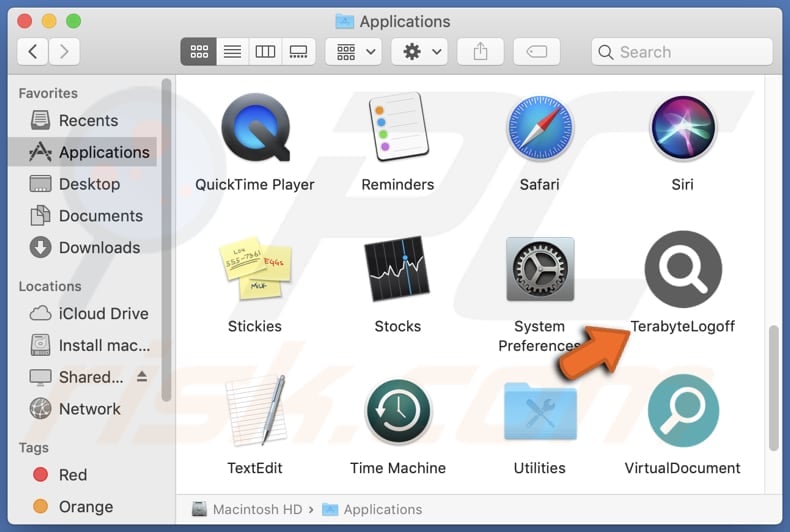Switch to icon view

click(x=199, y=51)
